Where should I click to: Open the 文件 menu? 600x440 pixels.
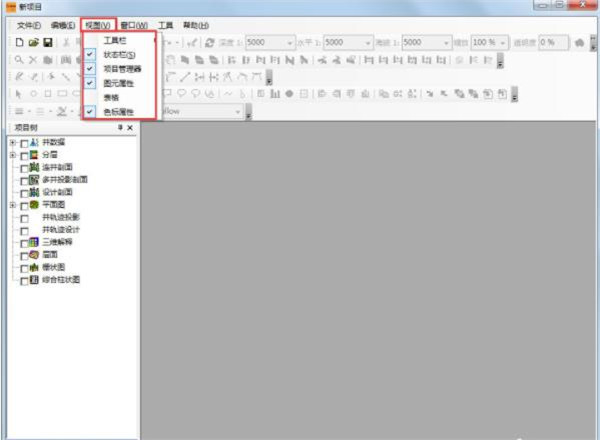click(29, 24)
